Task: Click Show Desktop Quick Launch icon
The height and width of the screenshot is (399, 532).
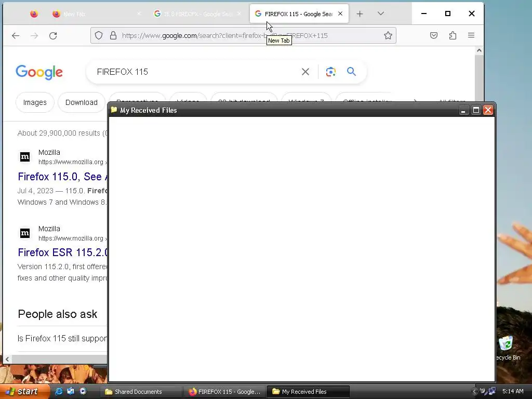Action: (x=71, y=392)
